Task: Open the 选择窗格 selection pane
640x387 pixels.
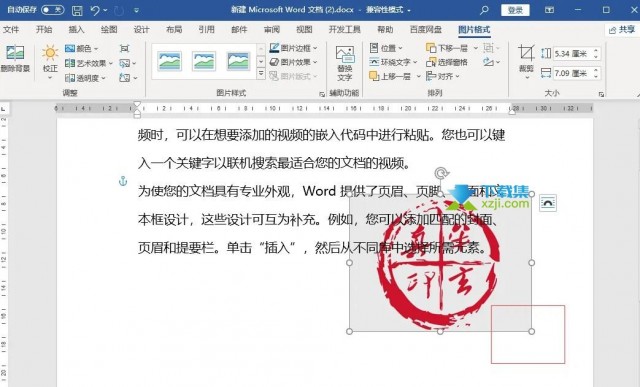Action: [x=447, y=62]
